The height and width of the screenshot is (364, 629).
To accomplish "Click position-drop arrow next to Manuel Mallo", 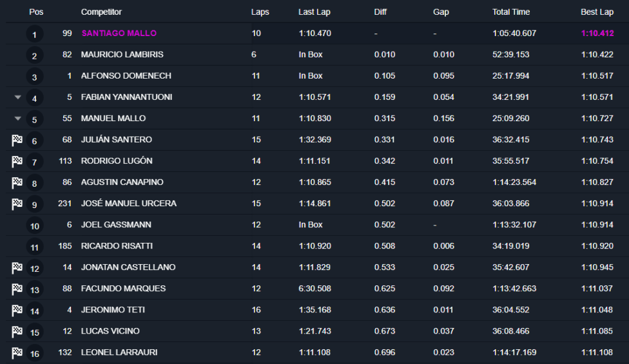I will pyautogui.click(x=17, y=119).
